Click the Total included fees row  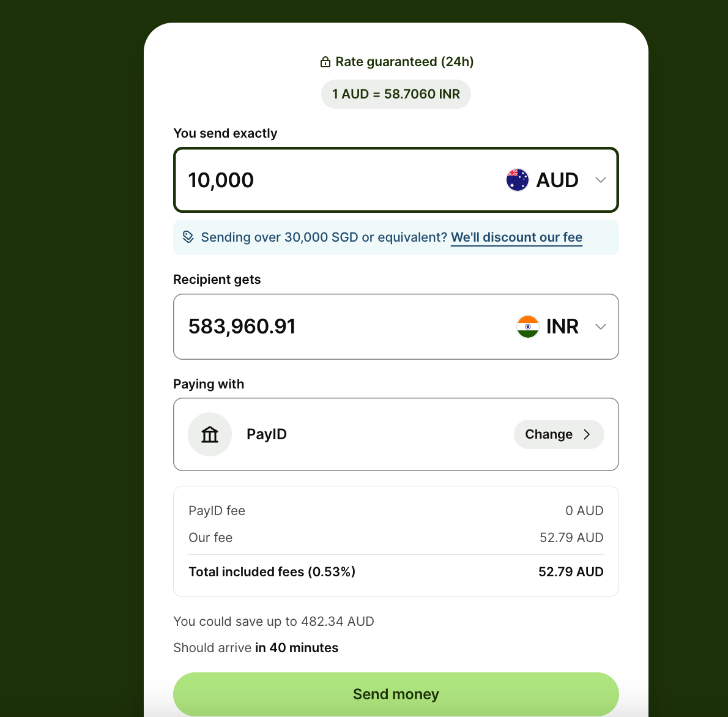click(x=396, y=571)
